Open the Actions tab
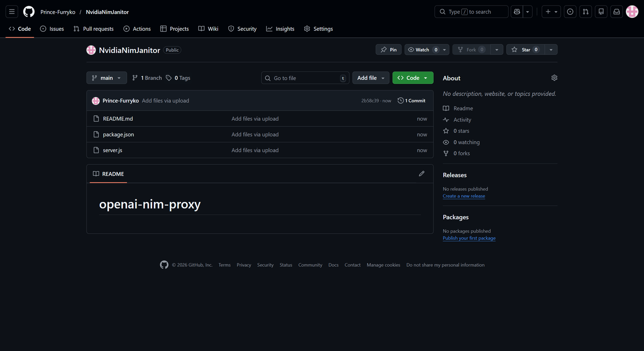644x351 pixels. coord(137,29)
